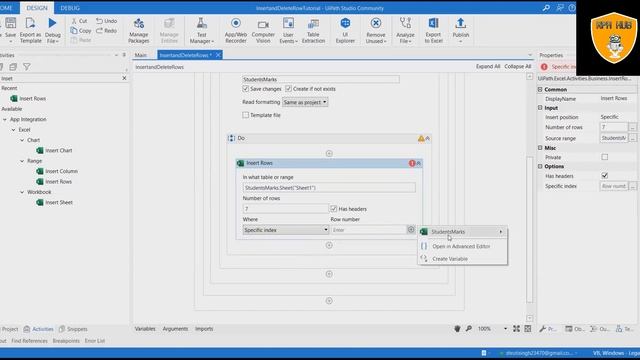The image size is (640, 360).
Task: Copy the selected activity
Action: click(81, 31)
